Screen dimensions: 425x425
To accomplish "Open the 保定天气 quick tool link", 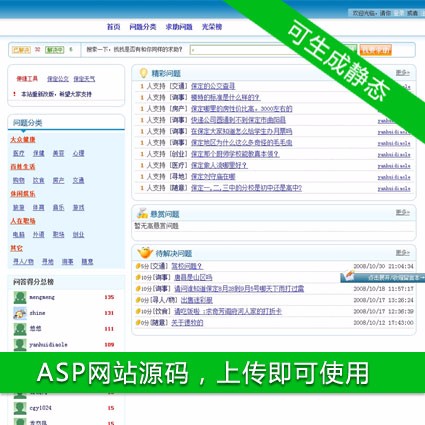I will [84, 79].
